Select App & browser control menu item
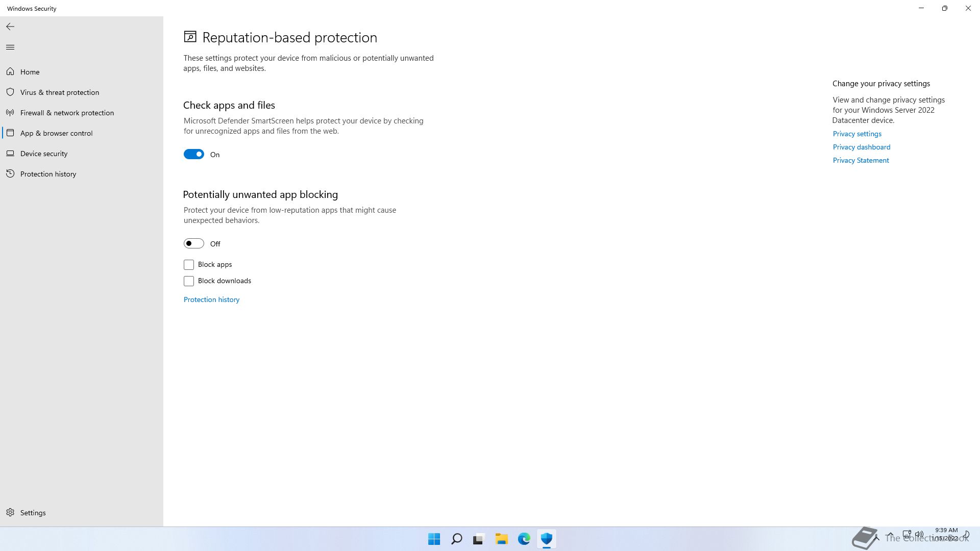The image size is (980, 551). pos(56,133)
